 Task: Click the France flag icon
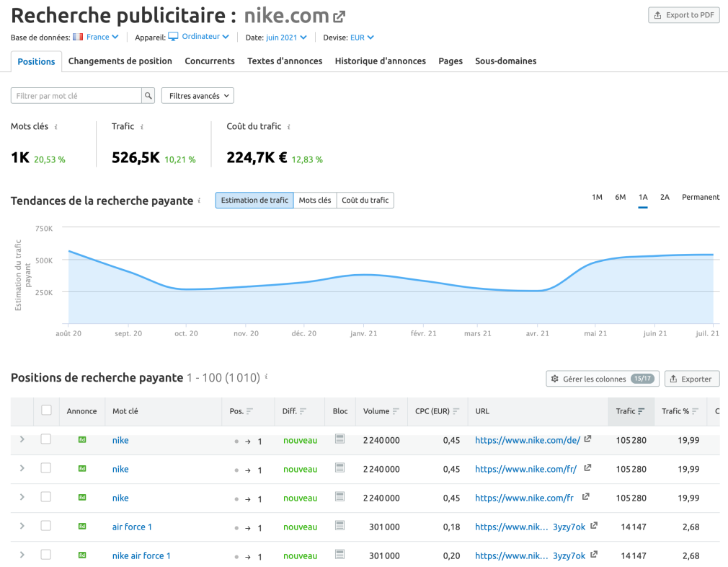tap(78, 37)
